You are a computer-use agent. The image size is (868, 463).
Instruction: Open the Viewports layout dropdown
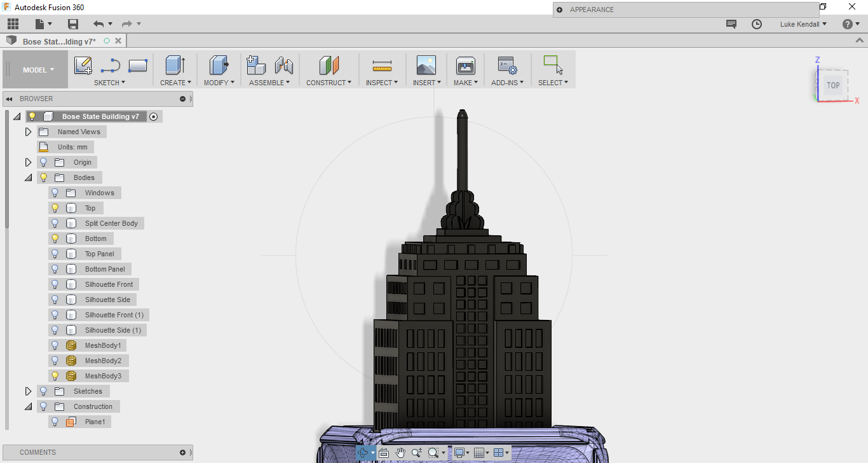tap(501, 453)
